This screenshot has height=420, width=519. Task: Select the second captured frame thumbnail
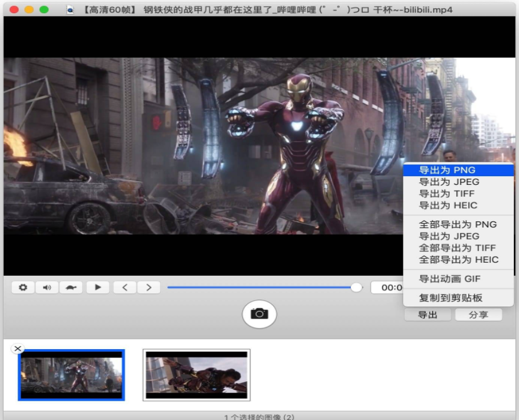coord(196,375)
